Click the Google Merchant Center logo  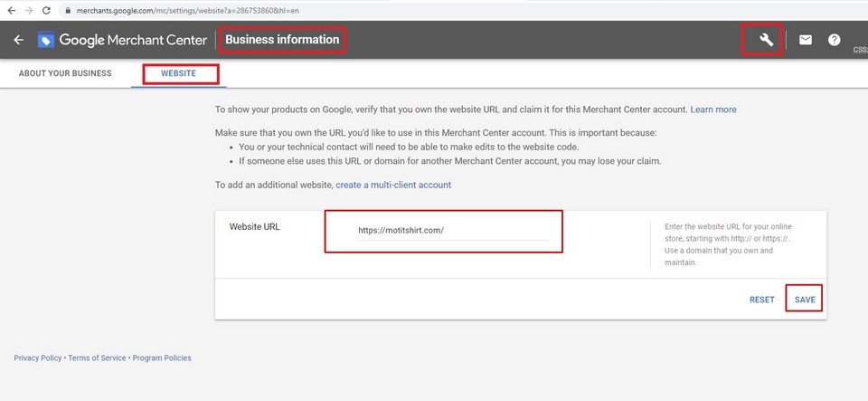point(122,40)
